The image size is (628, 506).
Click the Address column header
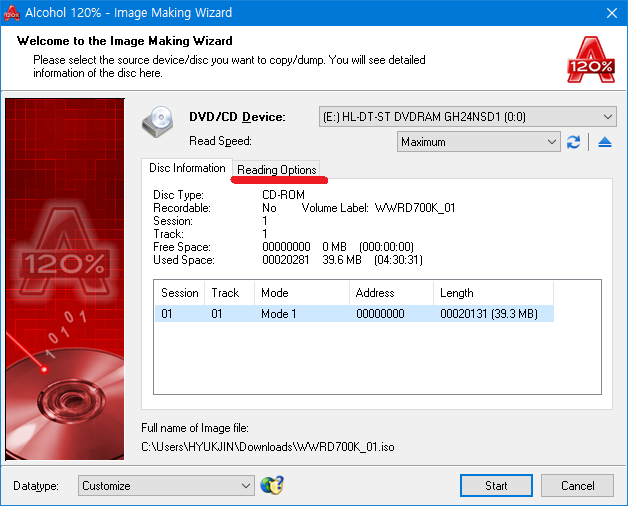click(391, 293)
